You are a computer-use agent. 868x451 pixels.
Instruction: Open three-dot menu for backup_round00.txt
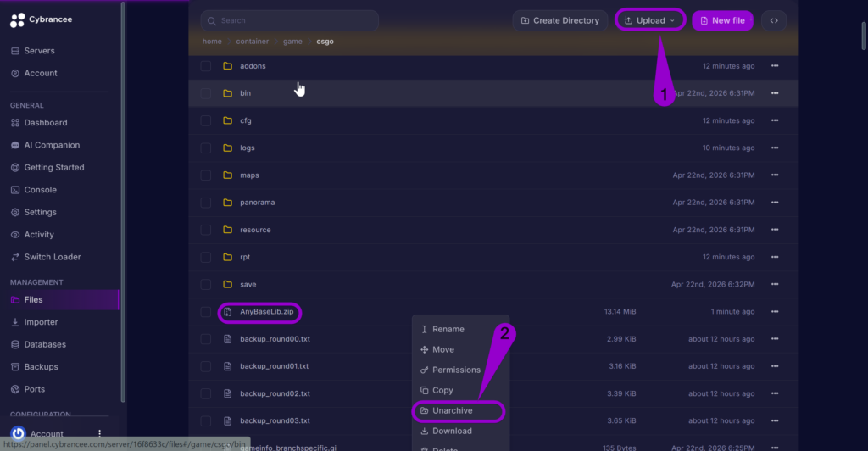(775, 338)
